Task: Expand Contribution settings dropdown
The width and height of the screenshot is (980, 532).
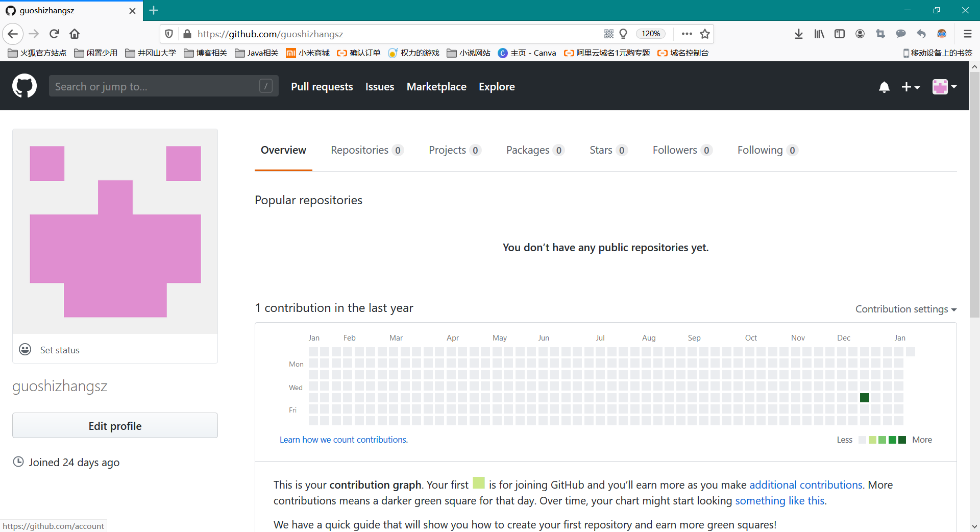Action: tap(905, 309)
